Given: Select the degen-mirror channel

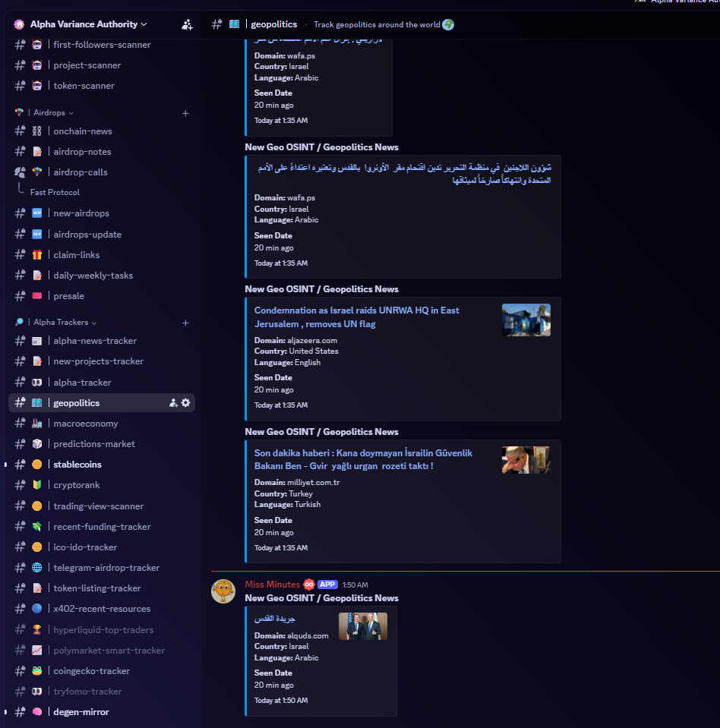Looking at the screenshot, I should click(81, 712).
